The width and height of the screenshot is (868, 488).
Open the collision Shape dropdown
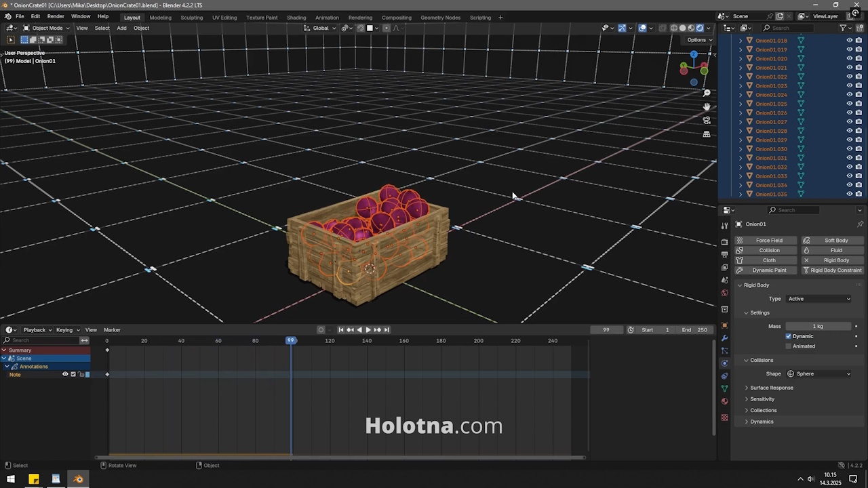(x=818, y=374)
